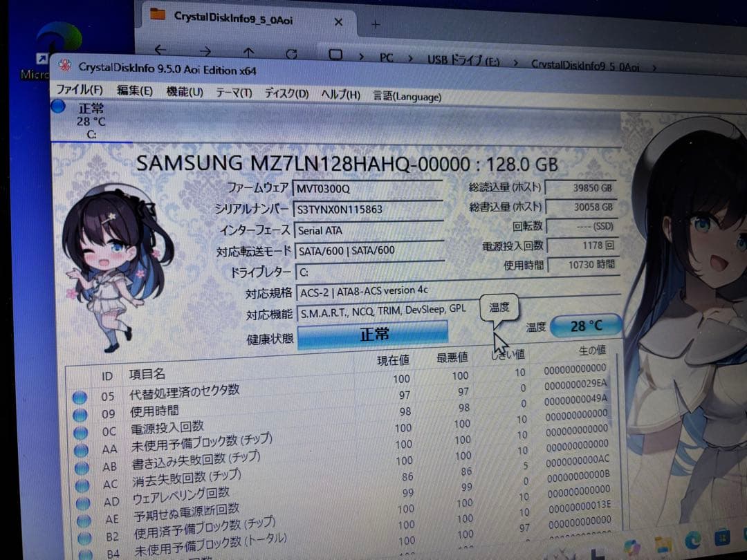
Task: Click the SATA/600 transfer mode field
Action: [369, 250]
